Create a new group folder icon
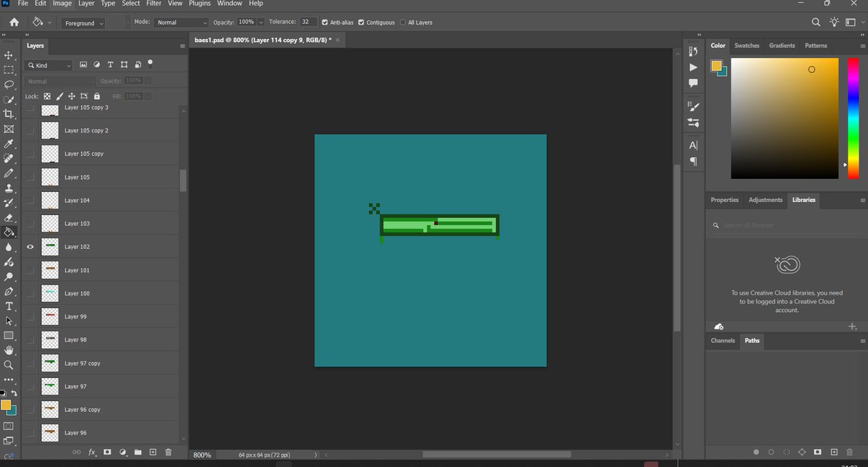The width and height of the screenshot is (868, 467). (x=138, y=453)
